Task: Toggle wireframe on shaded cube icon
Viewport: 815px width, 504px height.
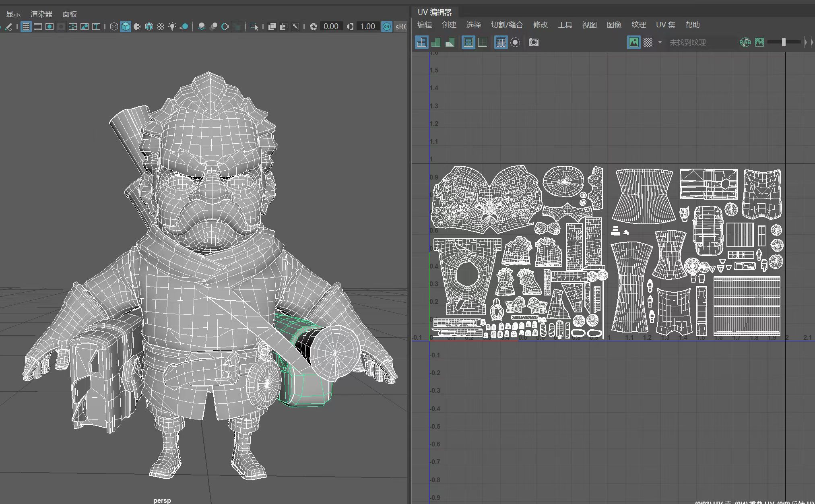Action: pos(149,27)
